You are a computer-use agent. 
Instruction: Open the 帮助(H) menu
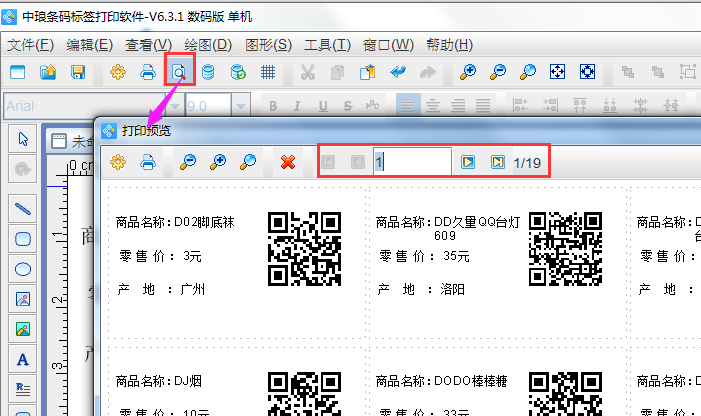point(449,44)
